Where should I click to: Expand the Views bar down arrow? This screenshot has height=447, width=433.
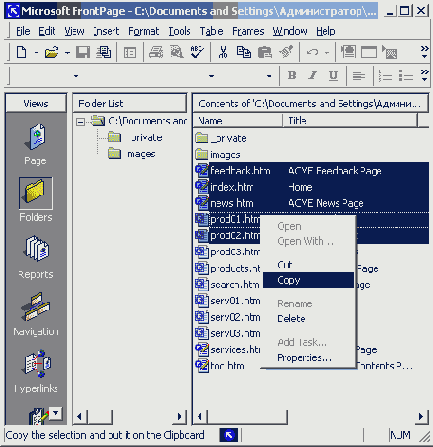(56, 413)
